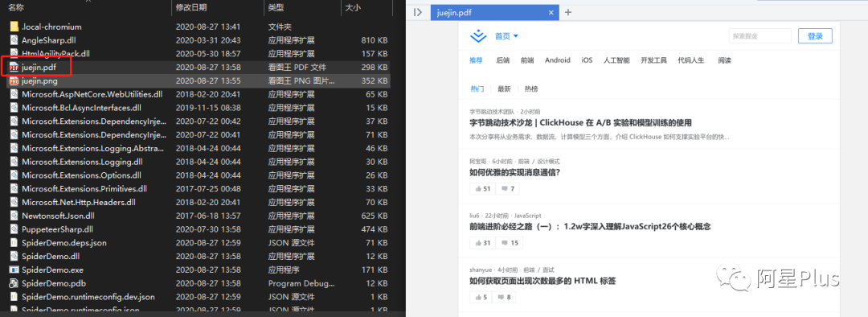
Task: Sort files by 大小 column header
Action: [x=353, y=8]
